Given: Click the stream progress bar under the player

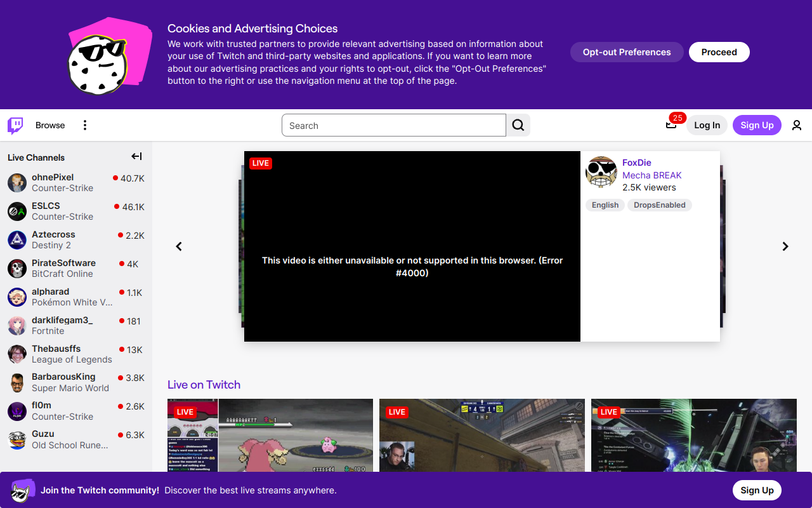Looking at the screenshot, I should pos(412,339).
